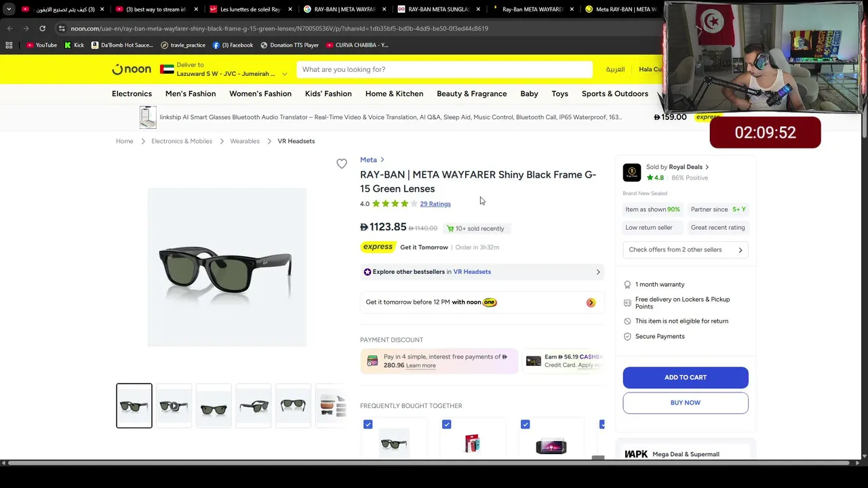868x488 pixels.
Task: Click the WAPK Mega Deal logo
Action: [x=636, y=454]
